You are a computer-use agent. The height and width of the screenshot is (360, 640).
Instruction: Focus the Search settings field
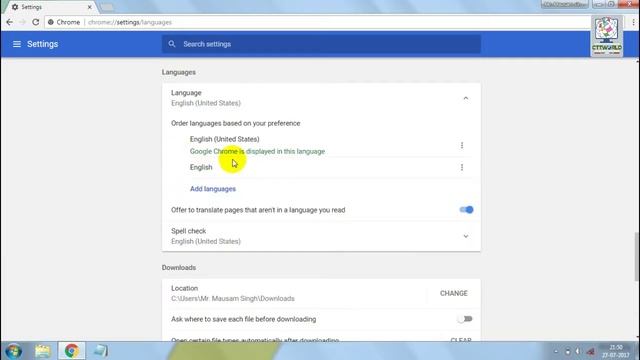coord(321,44)
